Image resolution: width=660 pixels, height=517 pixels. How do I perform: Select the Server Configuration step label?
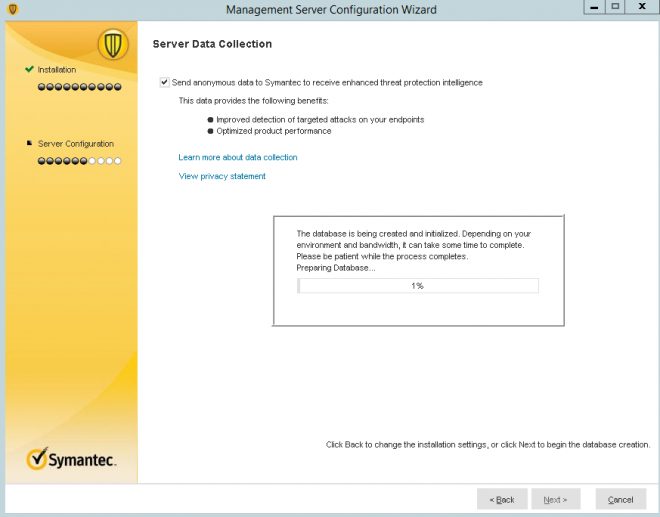pos(76,144)
